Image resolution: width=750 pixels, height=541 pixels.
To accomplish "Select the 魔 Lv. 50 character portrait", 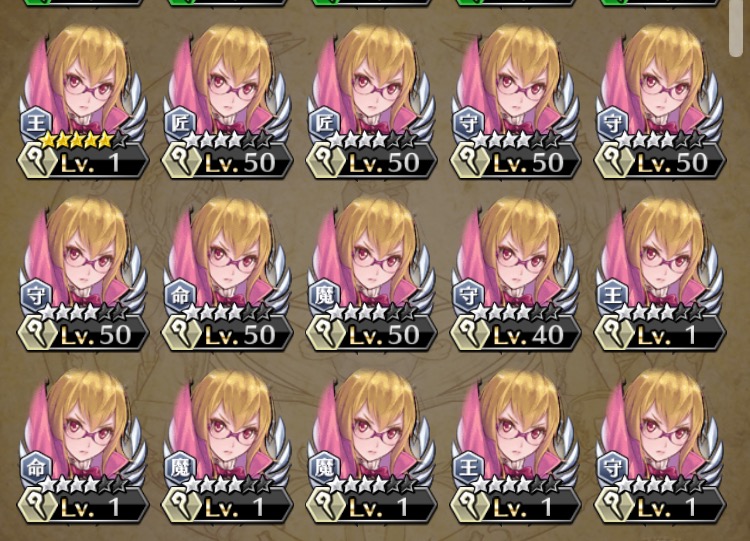I will (372, 274).
